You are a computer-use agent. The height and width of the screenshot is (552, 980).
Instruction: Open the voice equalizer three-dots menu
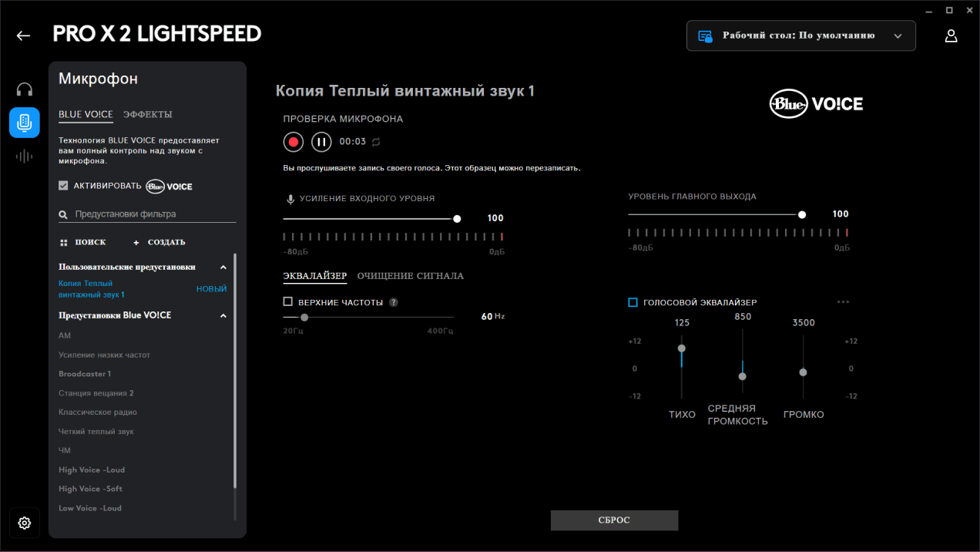843,302
